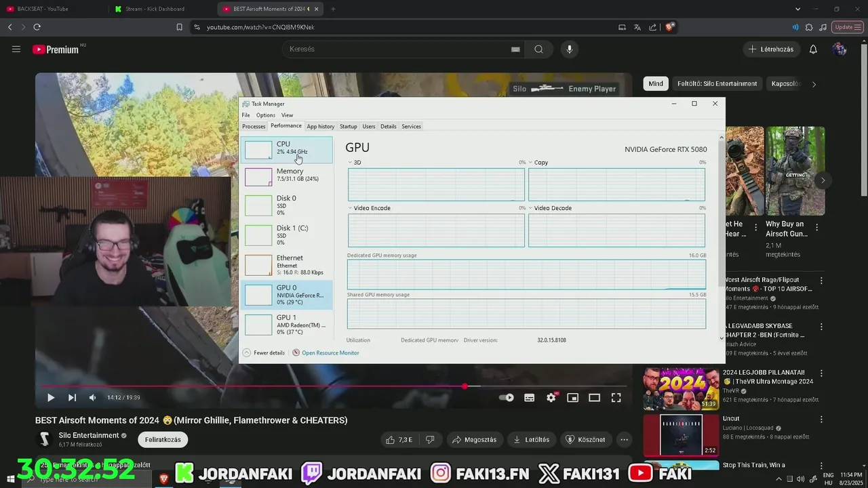Screen dimensions: 868x488
Task: Open Task Manager Options menu
Action: coord(265,115)
